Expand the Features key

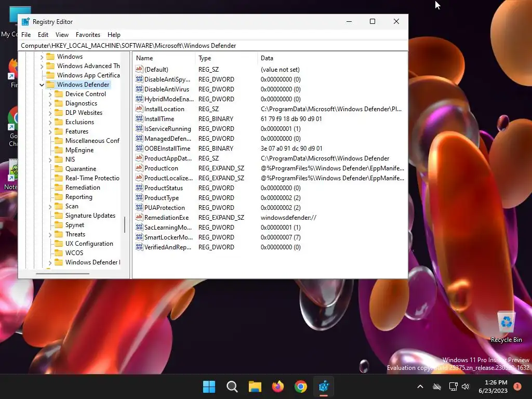pyautogui.click(x=50, y=131)
